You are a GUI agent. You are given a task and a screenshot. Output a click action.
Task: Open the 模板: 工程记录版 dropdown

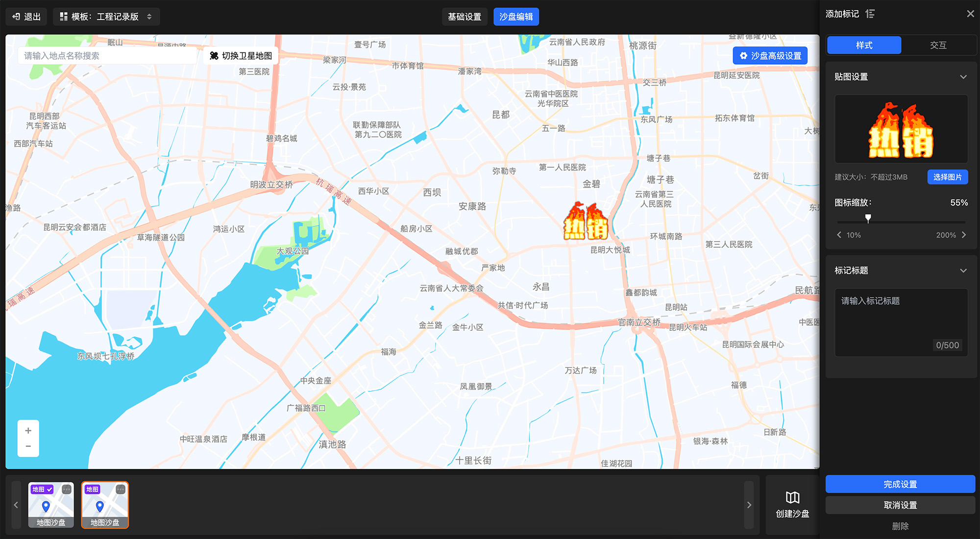[x=106, y=17]
